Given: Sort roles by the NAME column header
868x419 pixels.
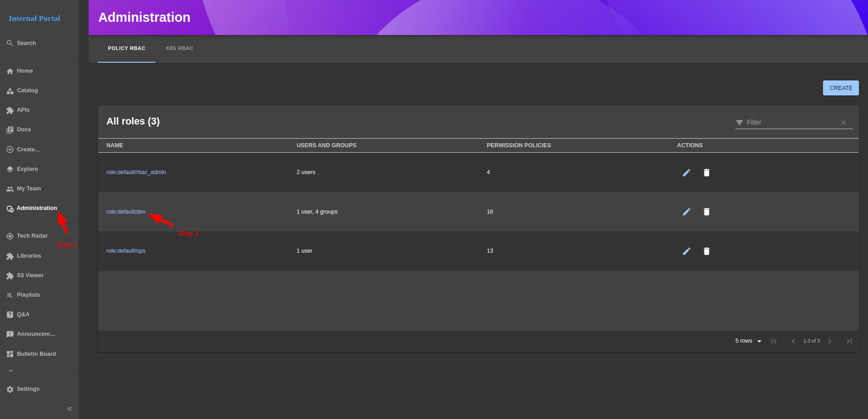Looking at the screenshot, I should click(x=114, y=145).
